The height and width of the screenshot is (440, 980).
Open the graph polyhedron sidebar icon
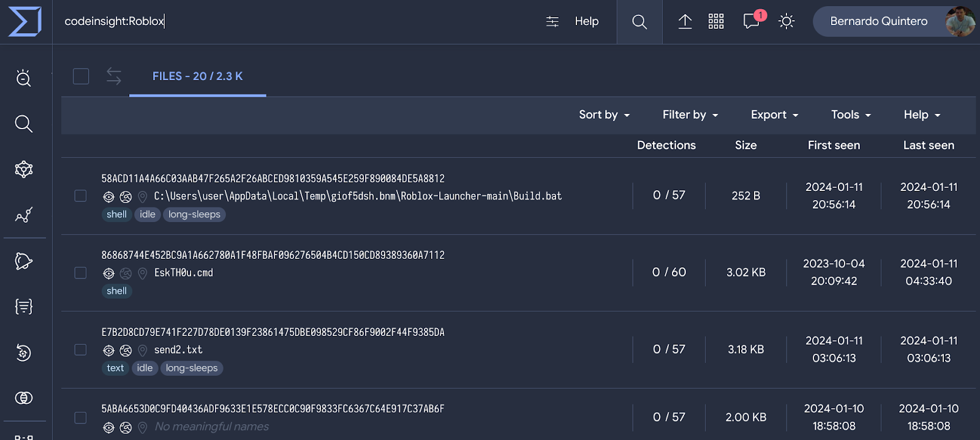pos(23,170)
